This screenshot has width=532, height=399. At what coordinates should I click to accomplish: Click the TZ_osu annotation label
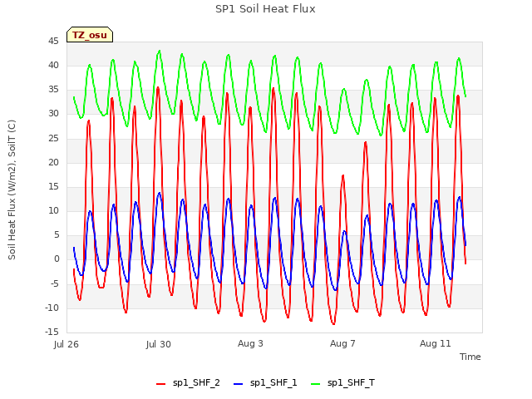(x=90, y=35)
